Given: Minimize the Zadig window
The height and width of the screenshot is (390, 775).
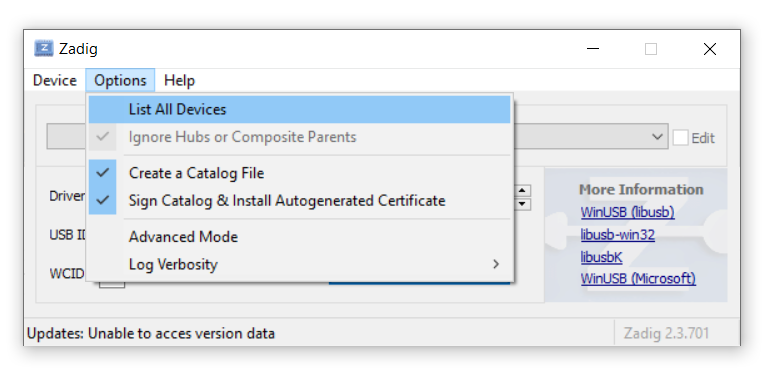Looking at the screenshot, I should [x=593, y=48].
